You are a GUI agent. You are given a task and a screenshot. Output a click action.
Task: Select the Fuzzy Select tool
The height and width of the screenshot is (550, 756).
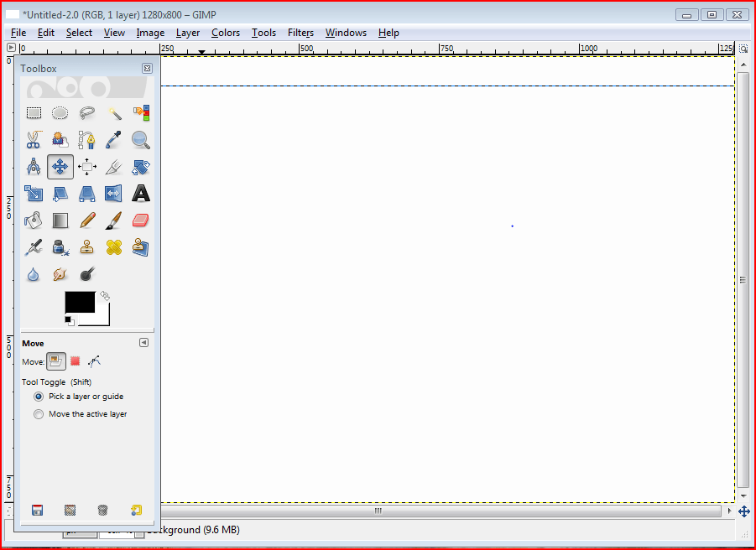114,112
